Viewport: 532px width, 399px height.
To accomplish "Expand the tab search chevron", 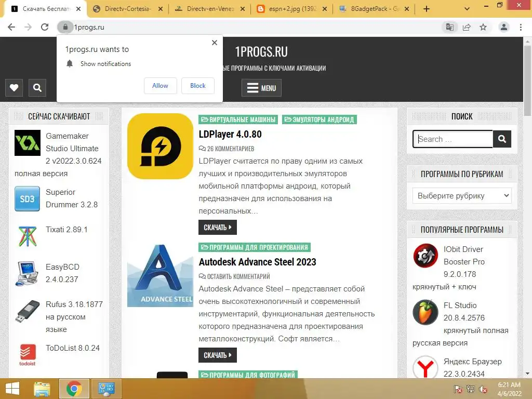I will pyautogui.click(x=467, y=9).
